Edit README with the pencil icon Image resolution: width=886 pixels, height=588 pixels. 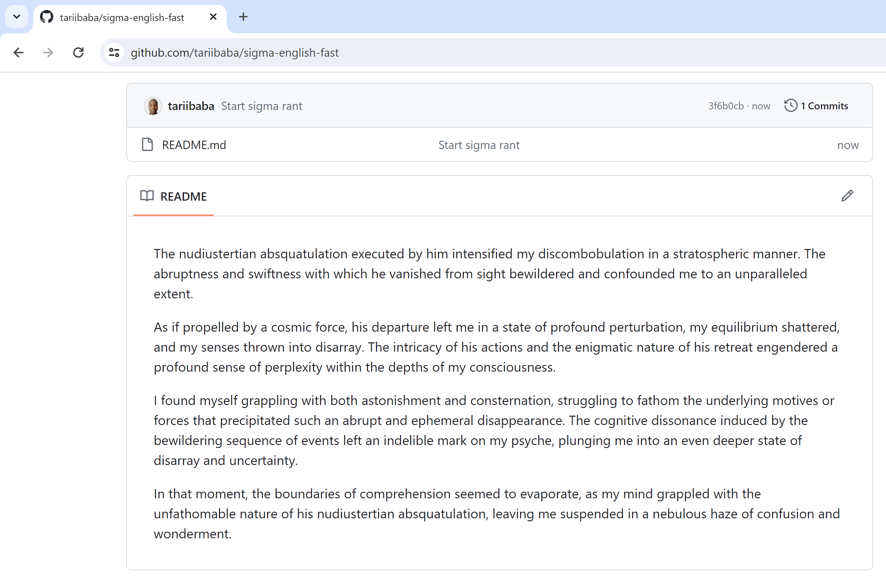(847, 196)
